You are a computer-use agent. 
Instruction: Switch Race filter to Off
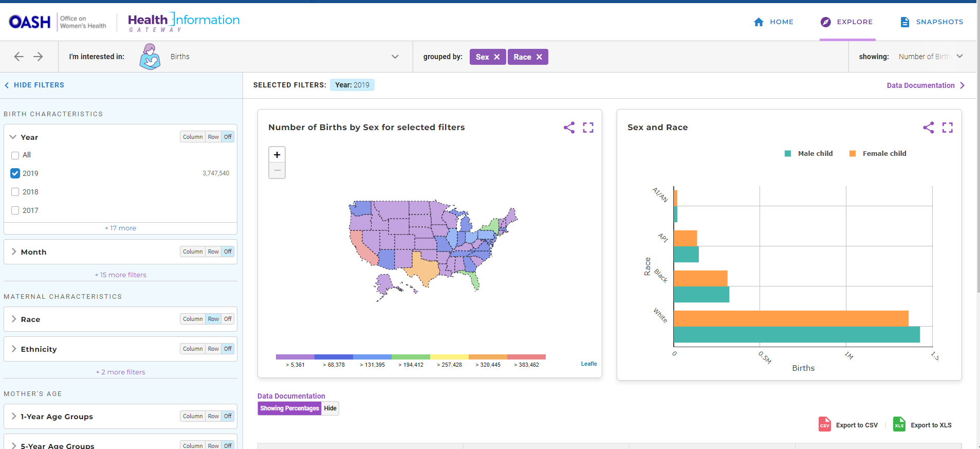[228, 319]
